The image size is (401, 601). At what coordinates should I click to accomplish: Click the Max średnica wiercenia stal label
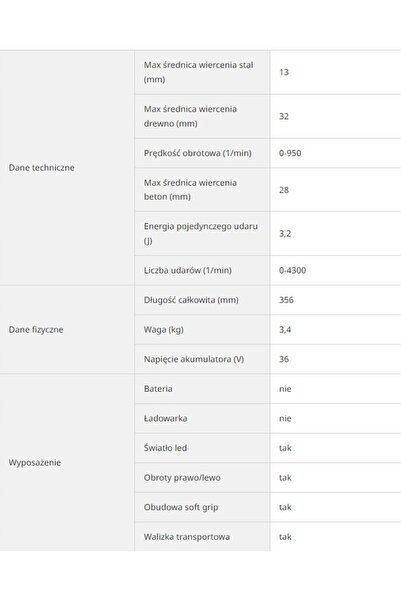coord(199,72)
